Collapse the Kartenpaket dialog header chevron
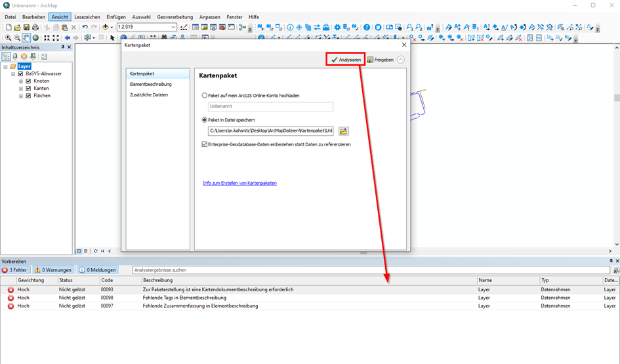620x364 pixels. (401, 60)
